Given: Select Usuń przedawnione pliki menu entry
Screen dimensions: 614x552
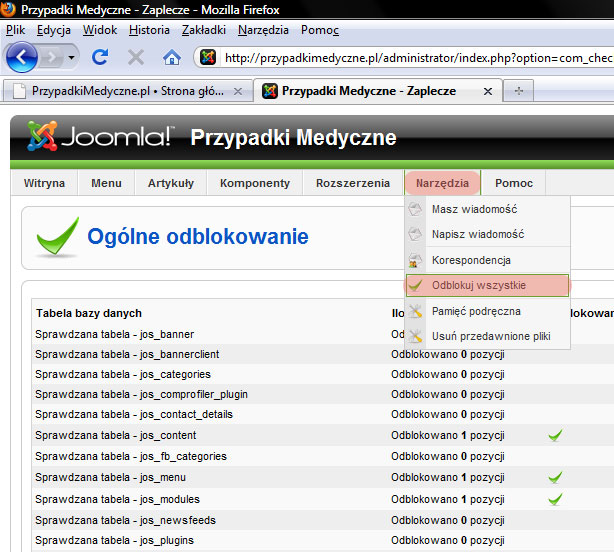Looking at the screenshot, I should (488, 336).
